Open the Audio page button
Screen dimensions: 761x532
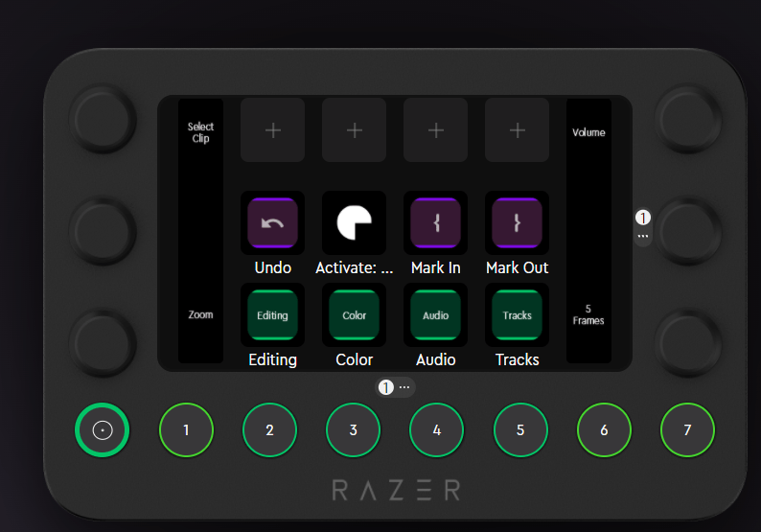click(435, 315)
